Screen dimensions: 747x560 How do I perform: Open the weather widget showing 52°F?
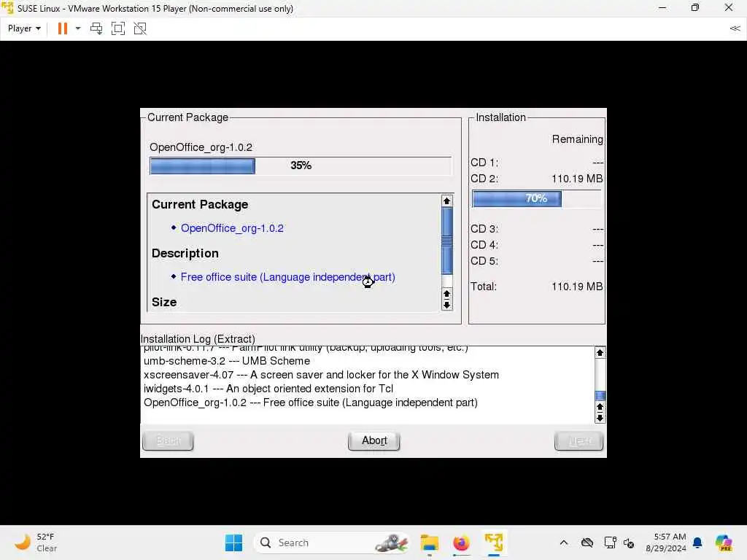36,542
